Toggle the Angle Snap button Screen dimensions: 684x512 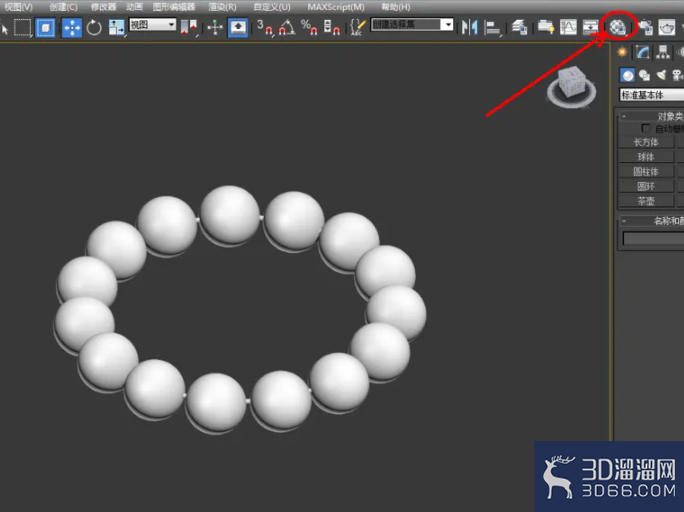click(287, 27)
